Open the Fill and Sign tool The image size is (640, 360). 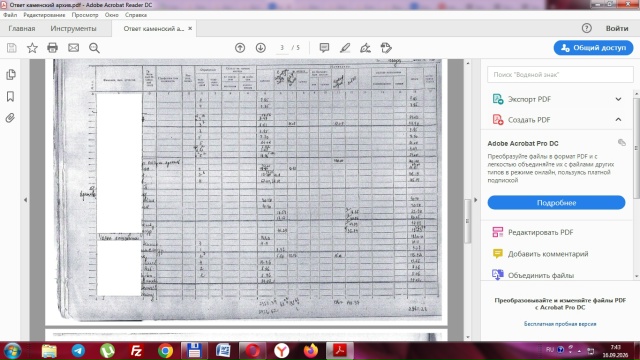[365, 48]
